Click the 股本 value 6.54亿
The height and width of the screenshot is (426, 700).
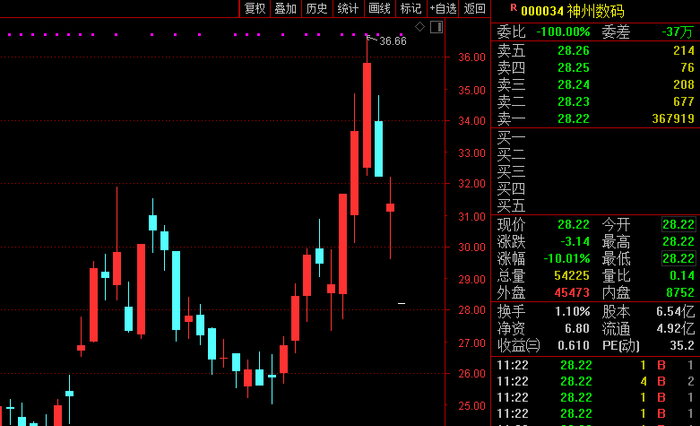point(675,311)
